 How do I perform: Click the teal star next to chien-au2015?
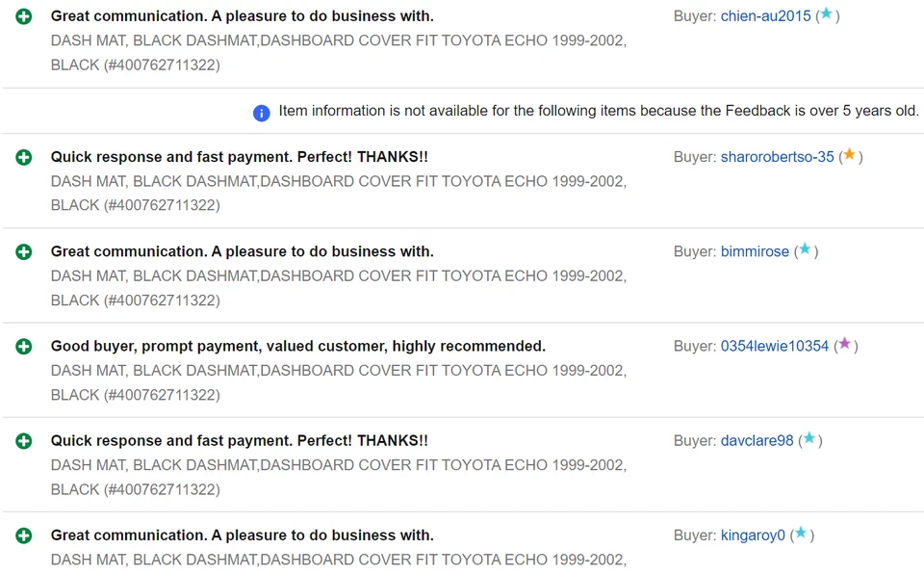pyautogui.click(x=826, y=14)
